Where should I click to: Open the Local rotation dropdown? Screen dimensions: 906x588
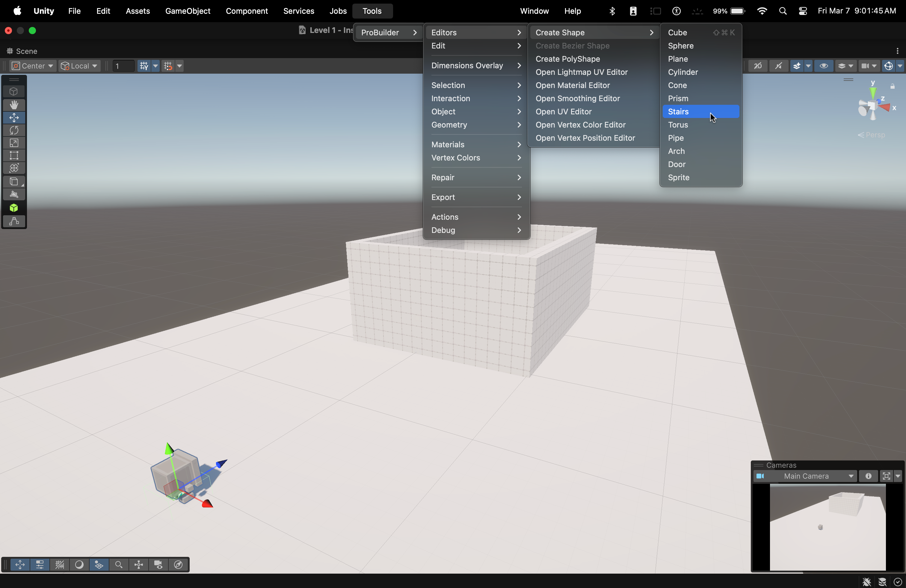pos(80,66)
